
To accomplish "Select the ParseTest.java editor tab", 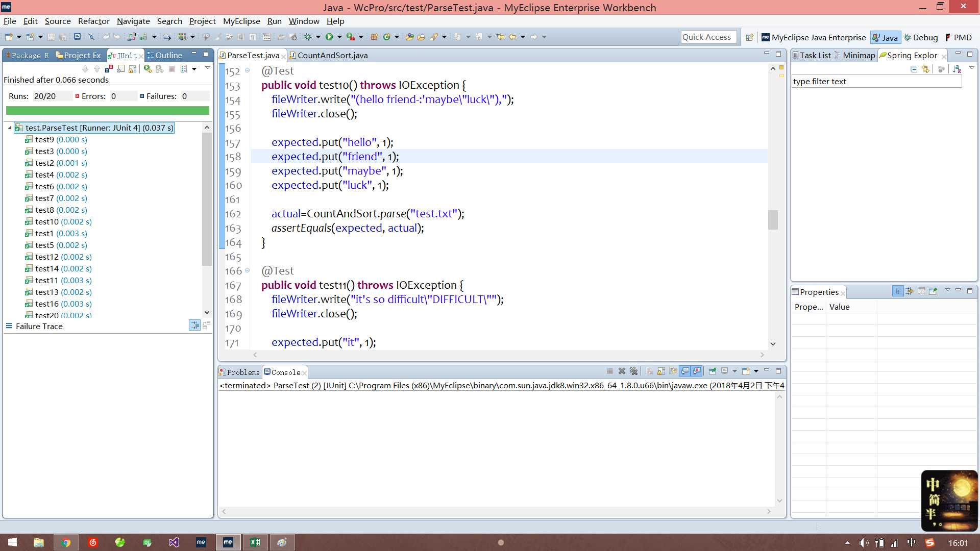I will (x=253, y=55).
